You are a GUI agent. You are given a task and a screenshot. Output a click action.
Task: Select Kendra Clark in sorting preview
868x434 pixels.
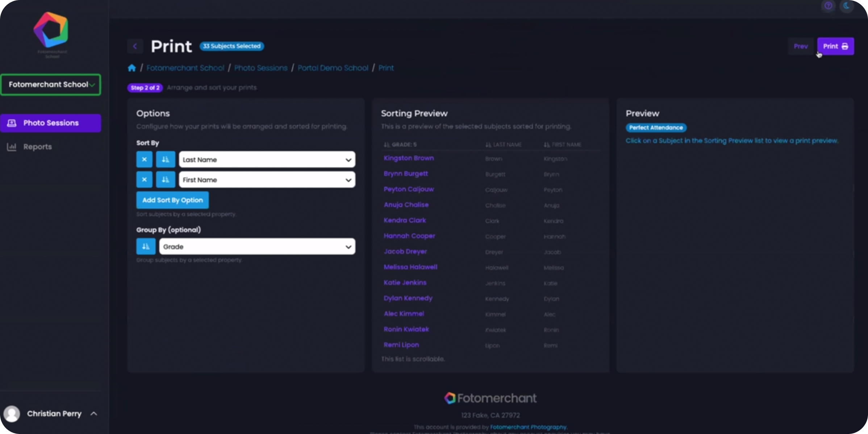tap(405, 221)
